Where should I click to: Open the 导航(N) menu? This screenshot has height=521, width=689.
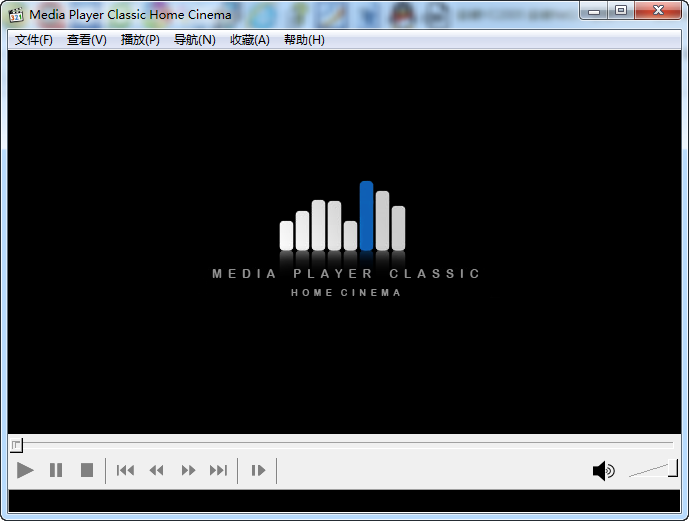[x=195, y=40]
